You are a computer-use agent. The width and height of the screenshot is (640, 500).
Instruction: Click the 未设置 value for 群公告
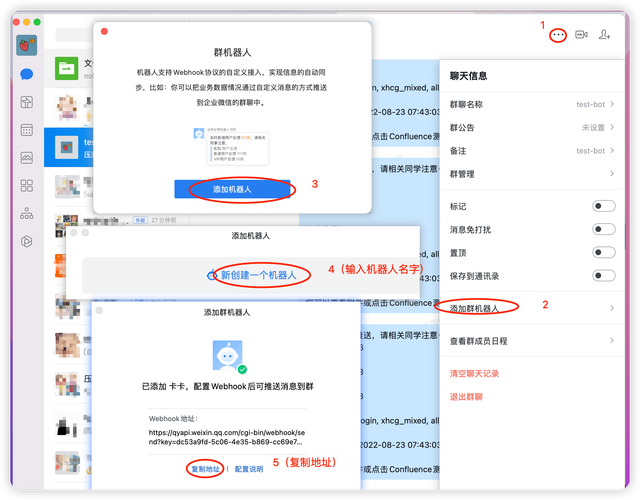(x=593, y=127)
